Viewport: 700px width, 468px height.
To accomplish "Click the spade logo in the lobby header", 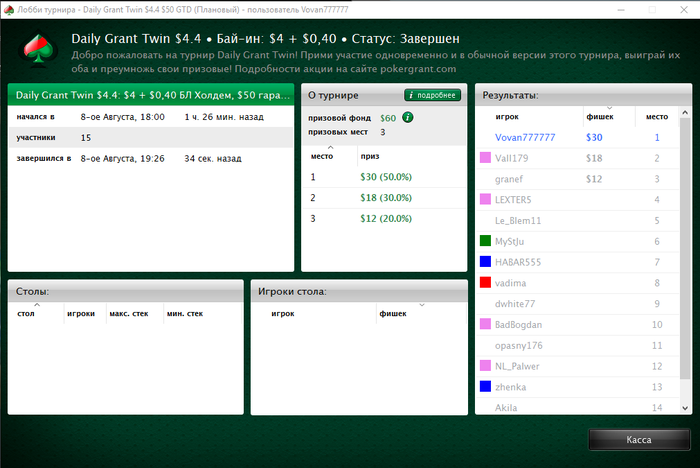I will pyautogui.click(x=38, y=50).
